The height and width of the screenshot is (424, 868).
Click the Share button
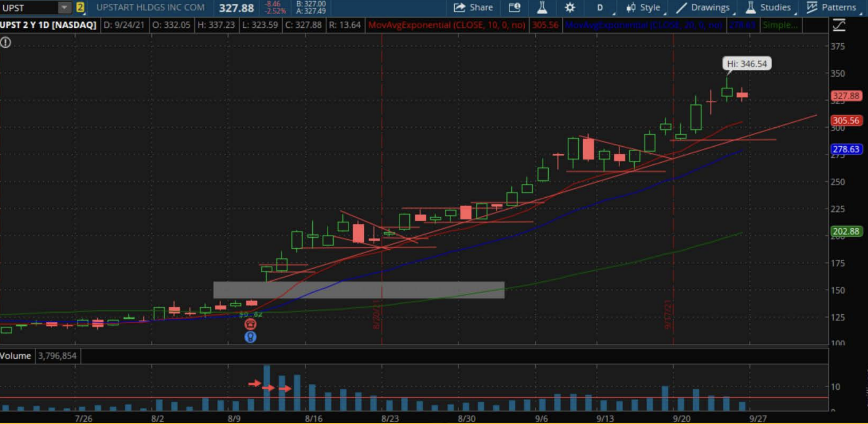tap(473, 7)
